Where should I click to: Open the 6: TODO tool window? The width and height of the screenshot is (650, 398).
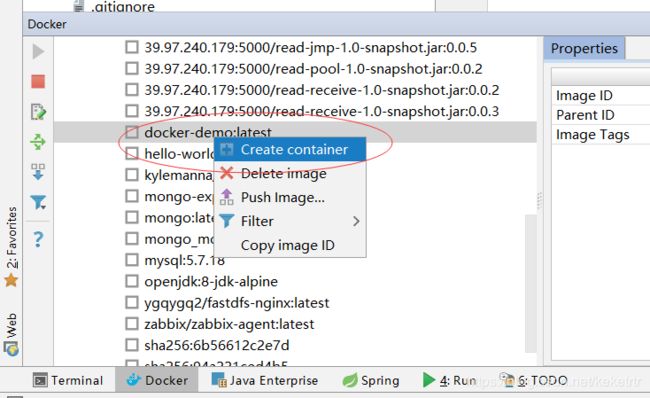click(534, 380)
